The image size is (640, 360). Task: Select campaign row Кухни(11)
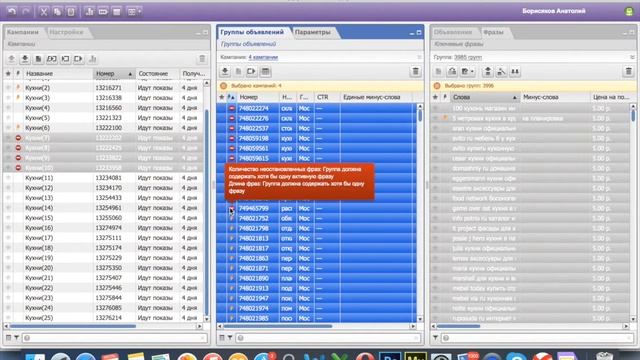103,178
